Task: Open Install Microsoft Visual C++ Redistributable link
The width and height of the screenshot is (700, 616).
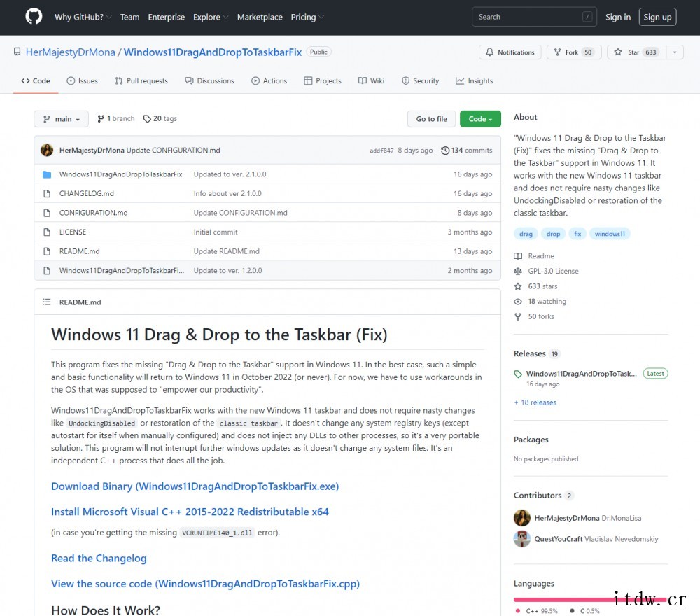Action: [190, 512]
